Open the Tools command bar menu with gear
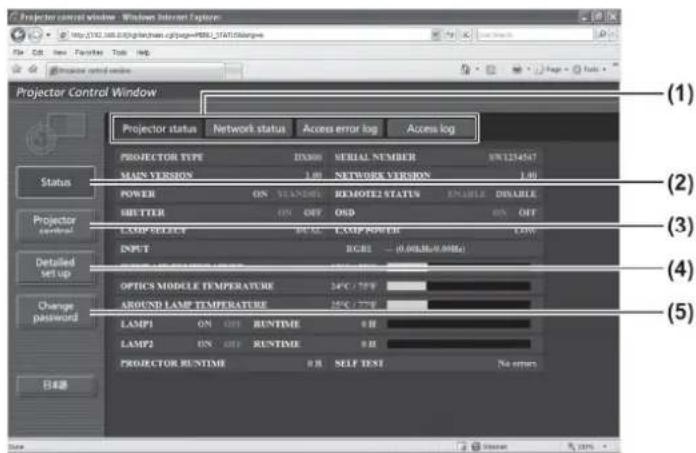This screenshot has height=453, width=696. (589, 69)
